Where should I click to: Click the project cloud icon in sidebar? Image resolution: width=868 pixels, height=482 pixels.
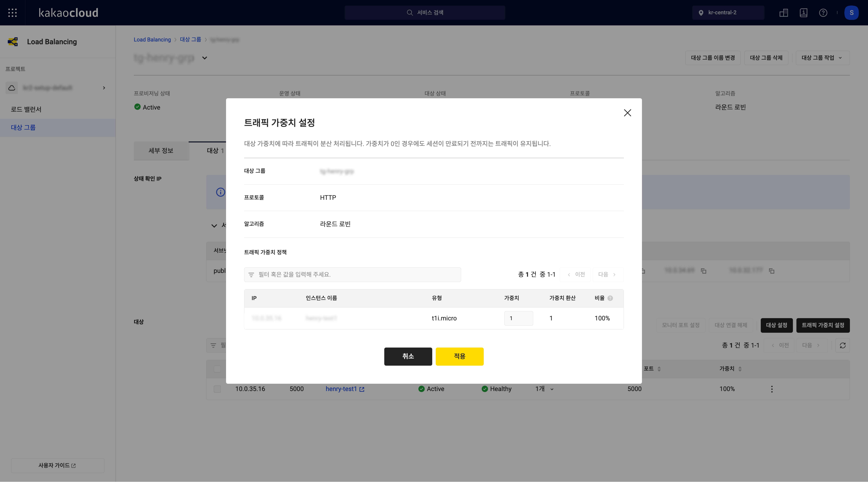(12, 88)
